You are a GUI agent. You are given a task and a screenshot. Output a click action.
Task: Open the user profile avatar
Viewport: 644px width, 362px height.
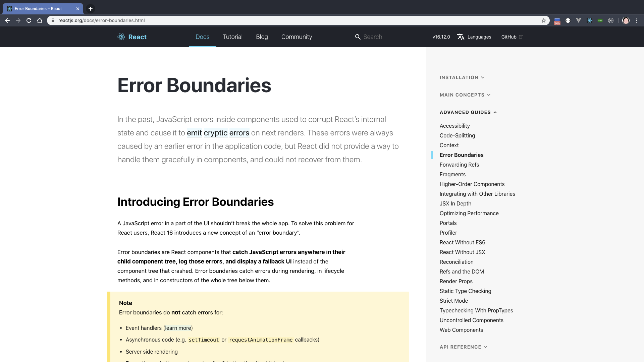click(626, 20)
